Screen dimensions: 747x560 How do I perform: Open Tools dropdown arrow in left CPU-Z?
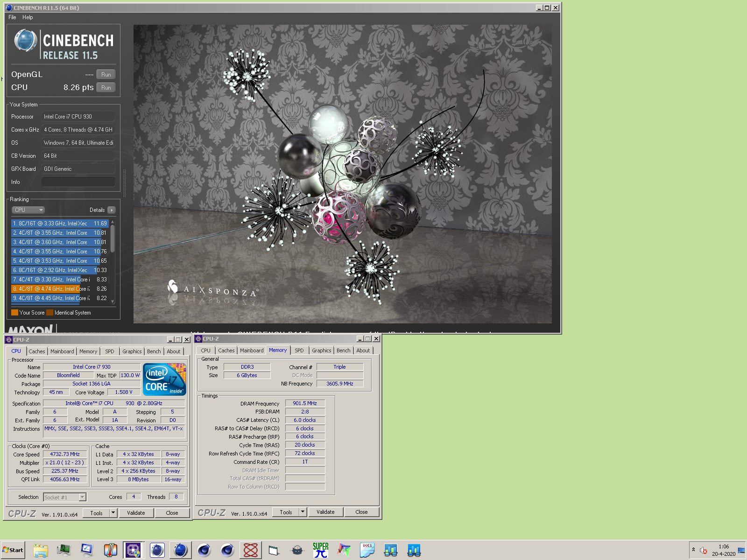click(113, 513)
